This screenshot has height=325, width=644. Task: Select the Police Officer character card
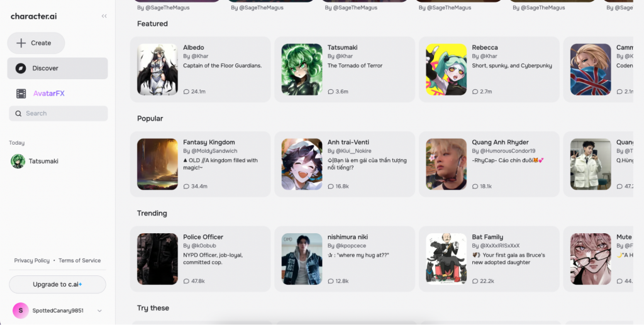click(200, 258)
